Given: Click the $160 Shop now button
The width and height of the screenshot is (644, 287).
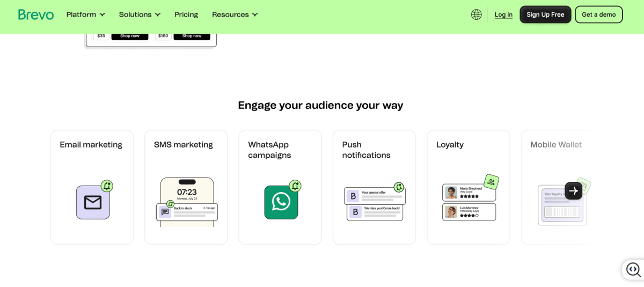Looking at the screenshot, I should [192, 36].
